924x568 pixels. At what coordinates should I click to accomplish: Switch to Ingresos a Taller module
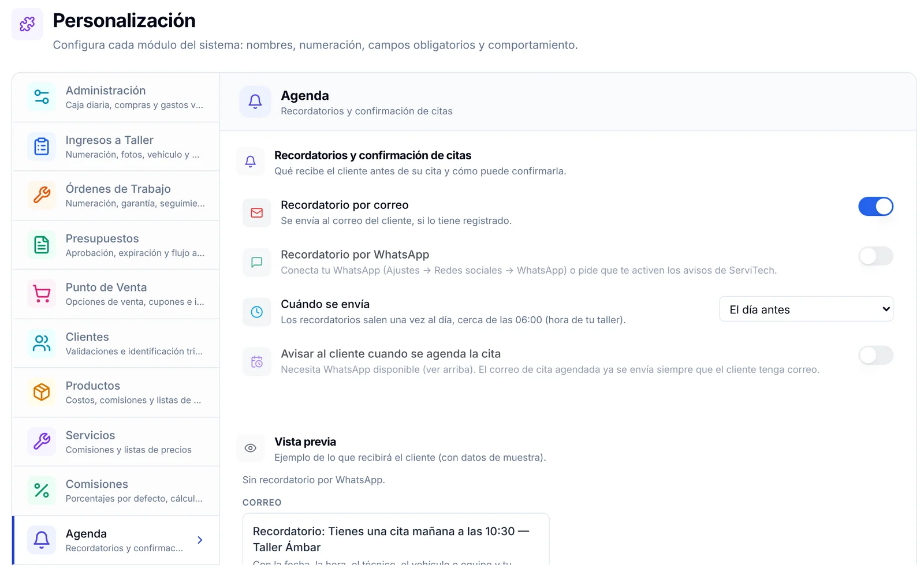[x=115, y=147]
